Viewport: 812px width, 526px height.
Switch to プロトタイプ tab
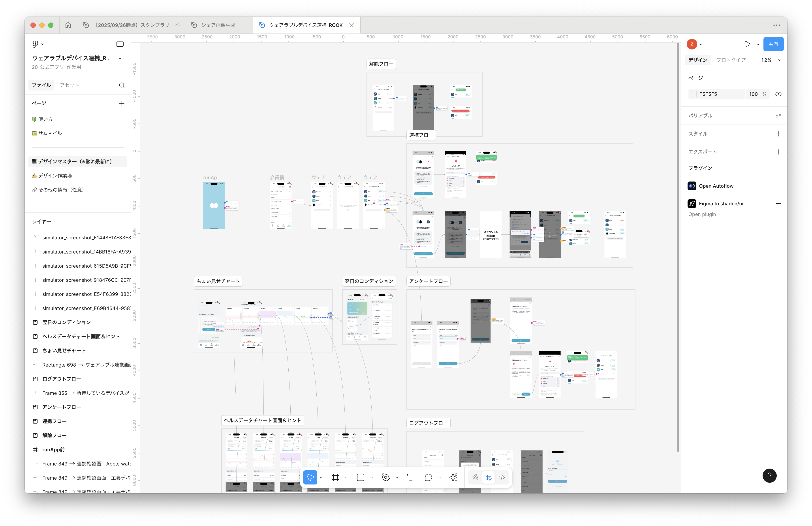click(731, 60)
